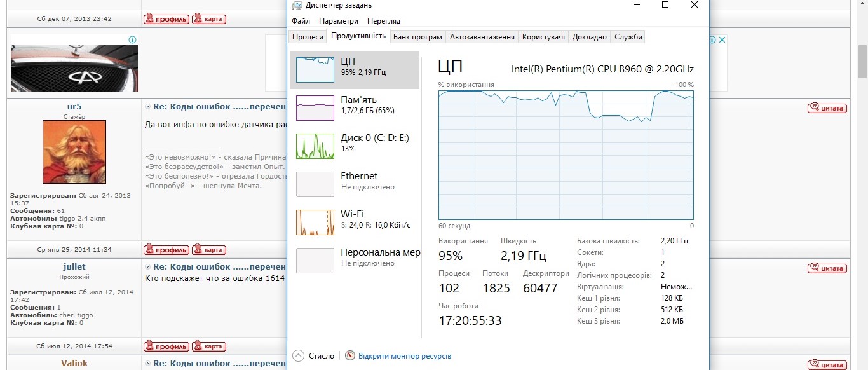This screenshot has height=370, width=868.
Task: Select the Wi-Fi graph thumbnail
Action: 315,222
